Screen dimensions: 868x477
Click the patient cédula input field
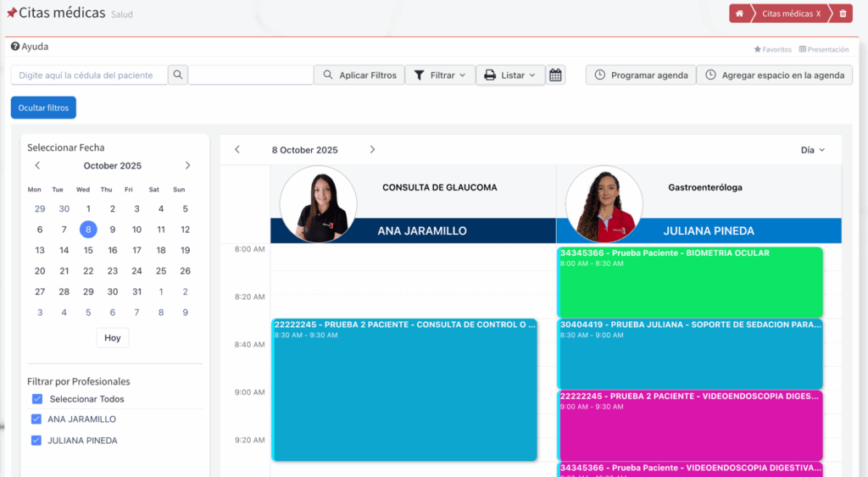[88, 75]
